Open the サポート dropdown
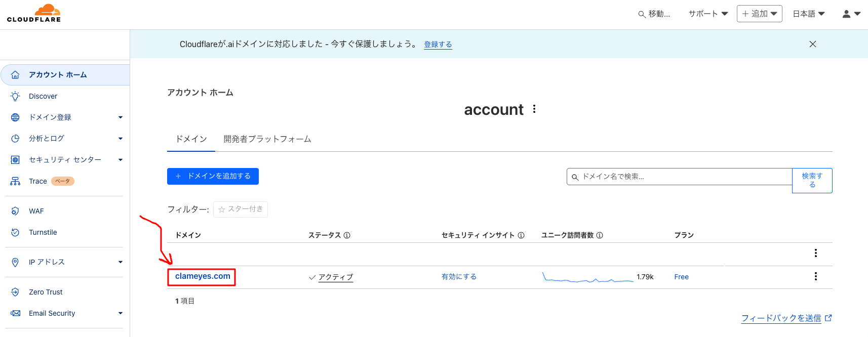Image resolution: width=868 pixels, height=337 pixels. pos(708,14)
